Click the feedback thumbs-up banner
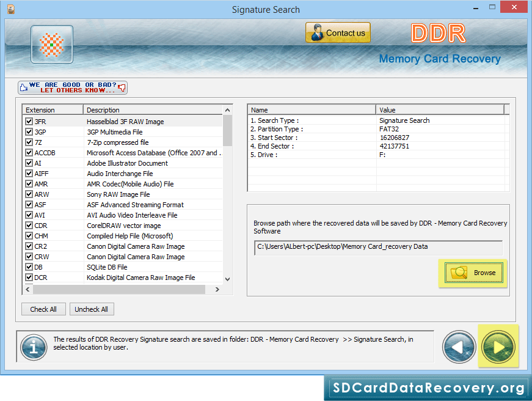This screenshot has width=532, height=401. click(73, 87)
